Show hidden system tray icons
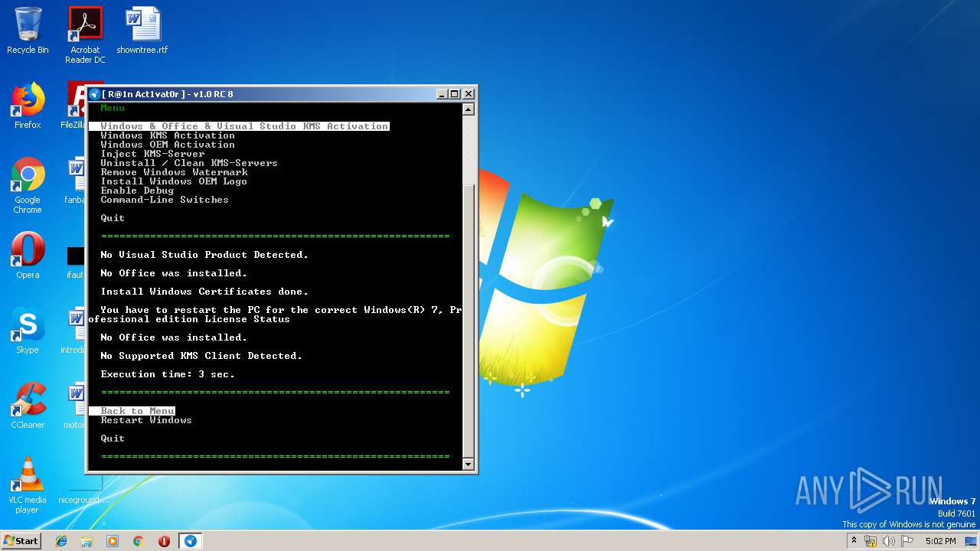The width and height of the screenshot is (980, 551). pyautogui.click(x=854, y=541)
